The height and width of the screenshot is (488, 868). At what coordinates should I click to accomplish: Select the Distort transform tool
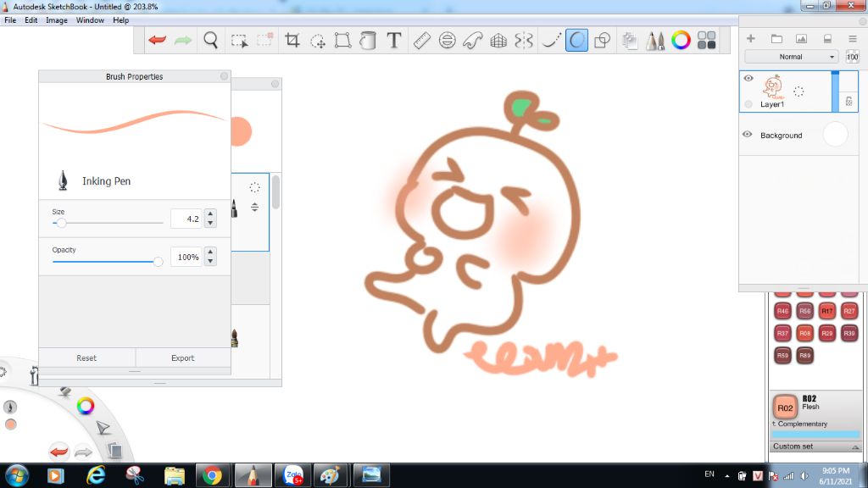coord(342,40)
